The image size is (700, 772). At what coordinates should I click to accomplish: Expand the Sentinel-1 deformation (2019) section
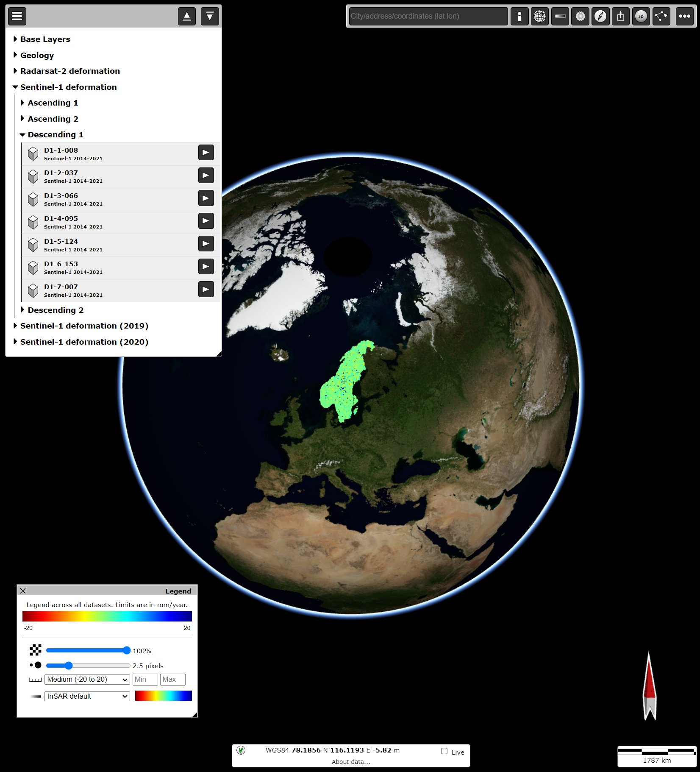(x=15, y=326)
